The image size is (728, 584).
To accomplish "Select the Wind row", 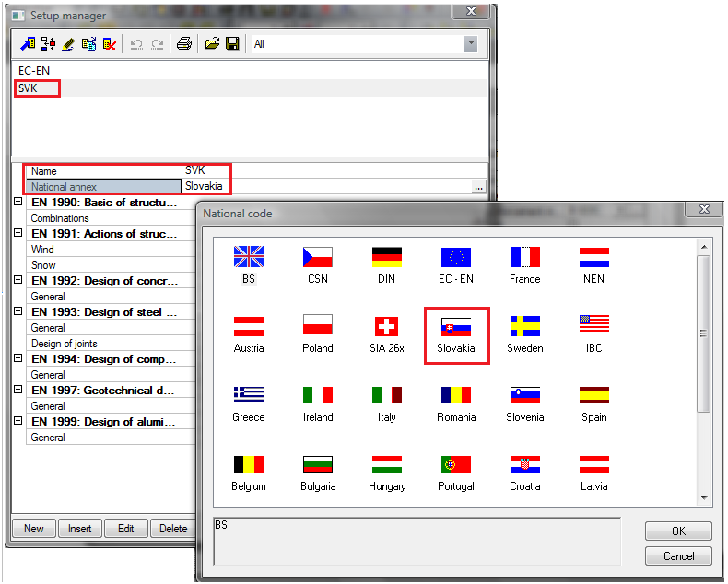I will pyautogui.click(x=104, y=250).
